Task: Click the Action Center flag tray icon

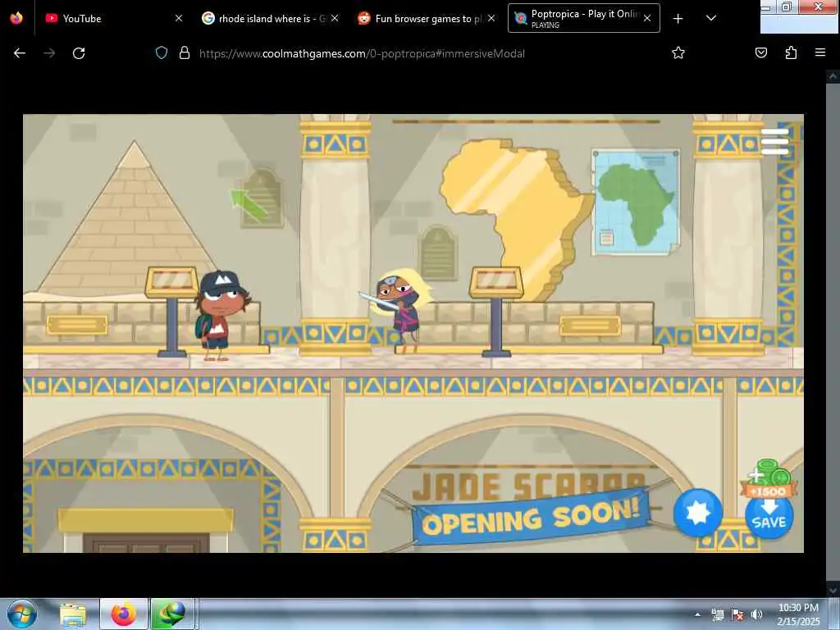Action: pyautogui.click(x=737, y=614)
